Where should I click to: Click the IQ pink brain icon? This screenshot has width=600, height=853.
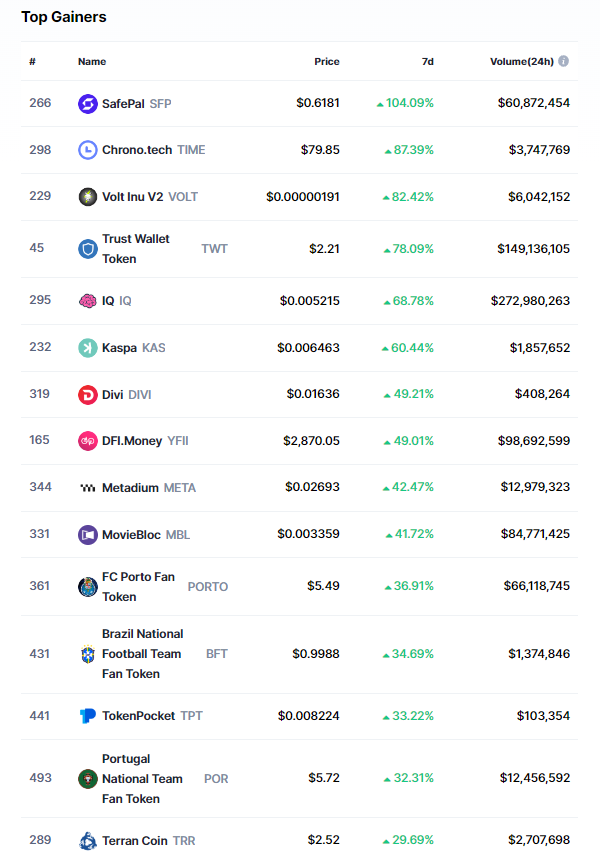pos(88,301)
